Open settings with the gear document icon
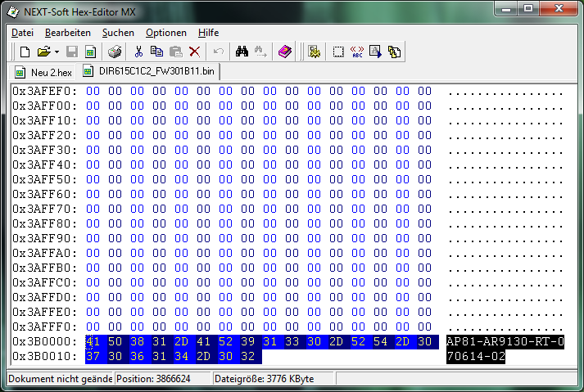This screenshot has height=392, width=584. [x=314, y=52]
